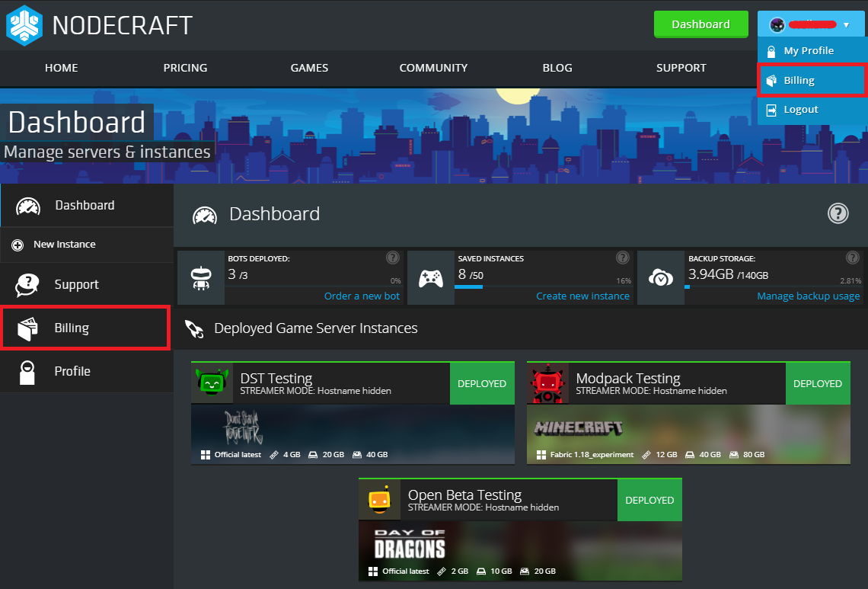Click the Logout door icon
The width and height of the screenshot is (868, 589).
[x=771, y=110]
